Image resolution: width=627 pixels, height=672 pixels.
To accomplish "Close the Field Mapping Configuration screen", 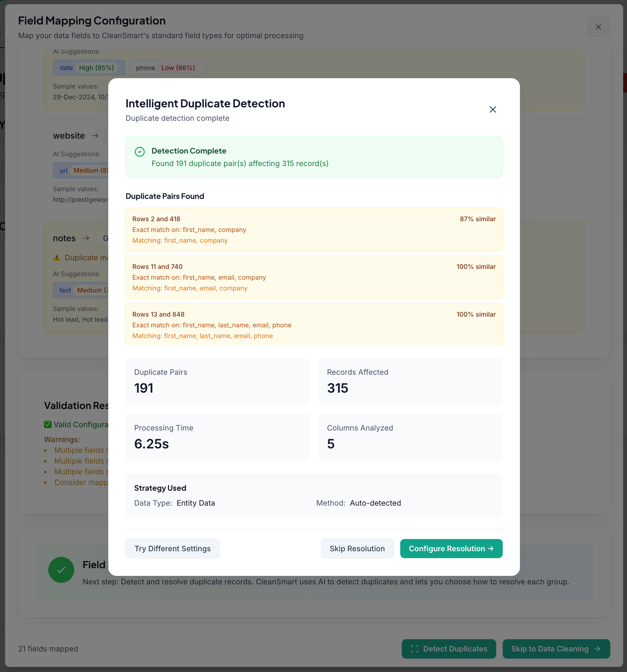I will (598, 27).
